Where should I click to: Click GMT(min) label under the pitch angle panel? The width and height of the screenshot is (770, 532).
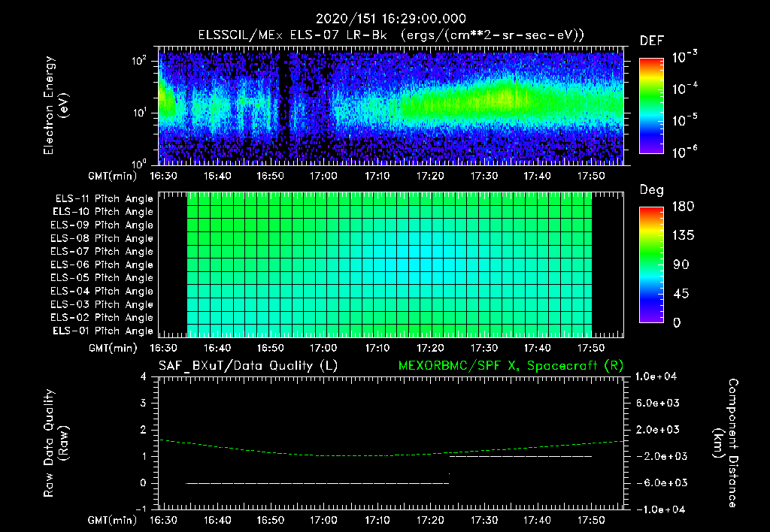(x=113, y=348)
